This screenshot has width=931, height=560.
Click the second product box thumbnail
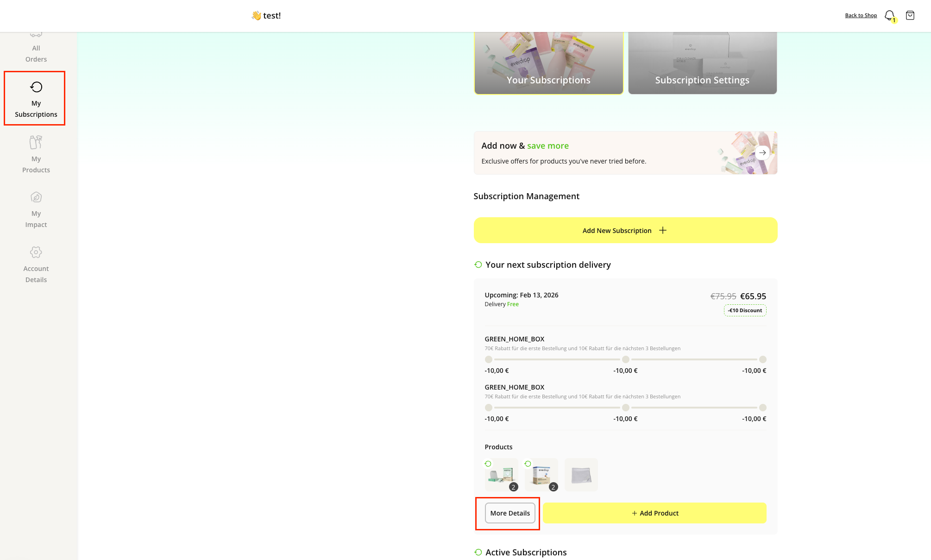(x=541, y=475)
